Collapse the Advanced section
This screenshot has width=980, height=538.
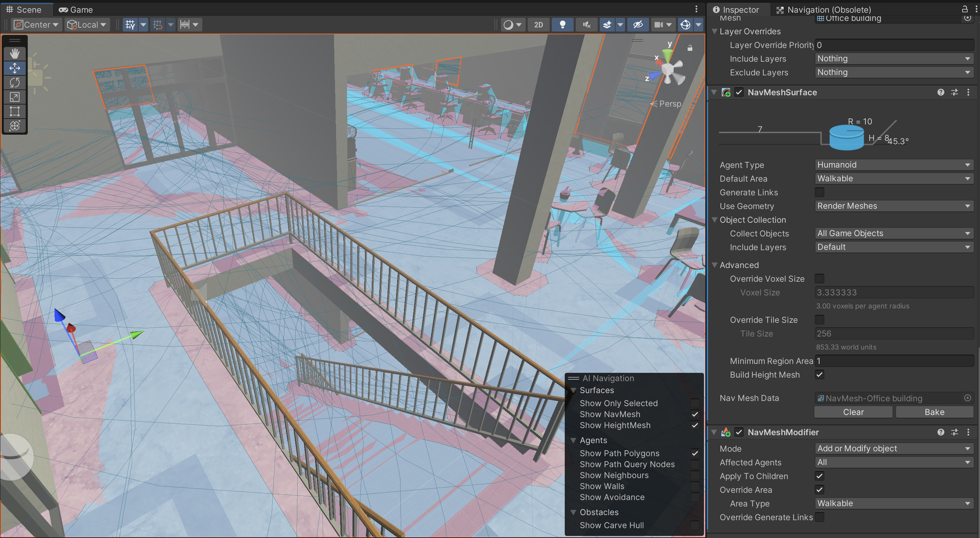[715, 265]
